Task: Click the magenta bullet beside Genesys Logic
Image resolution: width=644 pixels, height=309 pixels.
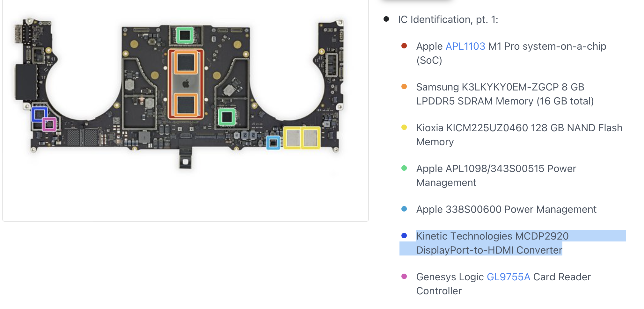Action: pyautogui.click(x=404, y=277)
